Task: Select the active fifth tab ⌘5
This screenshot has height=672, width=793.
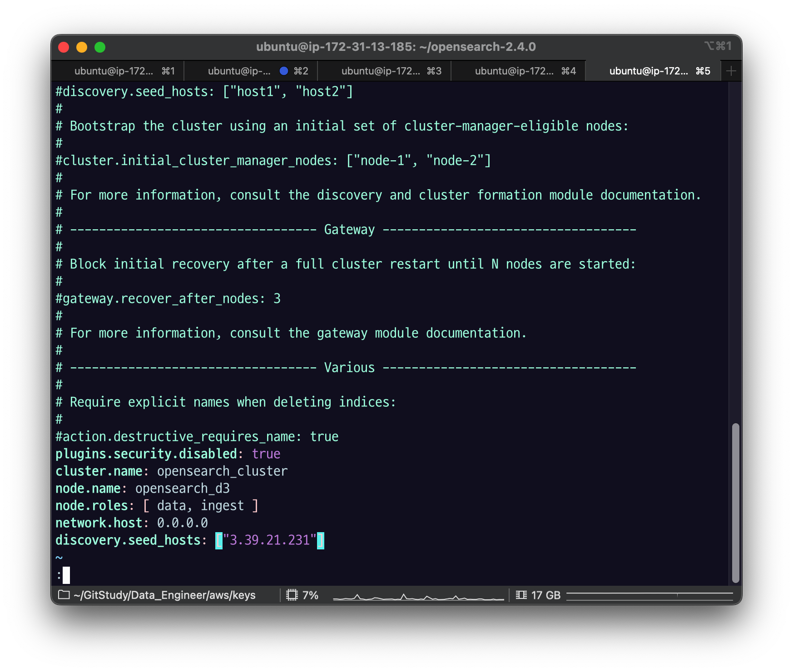Action: 653,71
